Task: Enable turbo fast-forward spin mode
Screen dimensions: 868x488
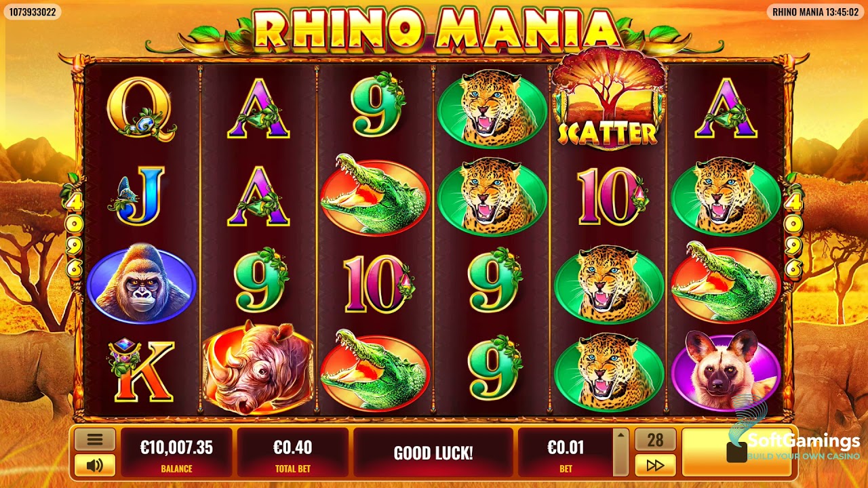Action: click(x=655, y=465)
